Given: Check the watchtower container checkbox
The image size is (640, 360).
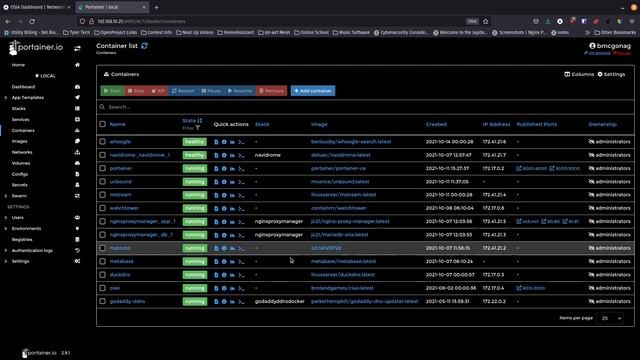Looking at the screenshot, I should pyautogui.click(x=102, y=208).
